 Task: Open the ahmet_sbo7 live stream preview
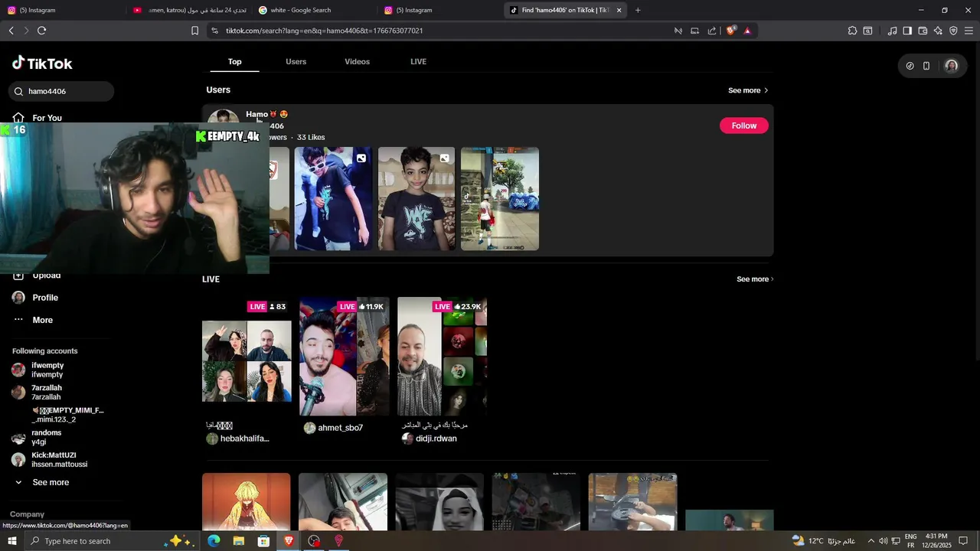pyautogui.click(x=345, y=356)
